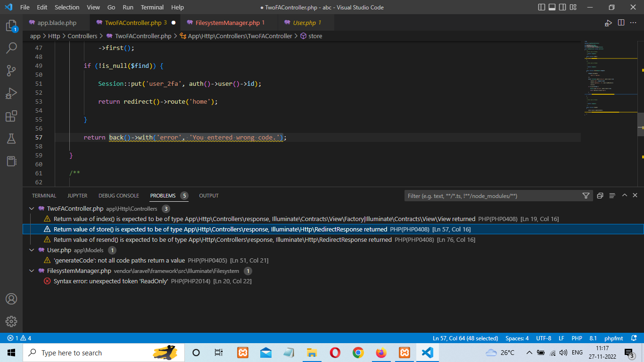This screenshot has width=644, height=362.
Task: Open the File menu
Action: click(25, 8)
